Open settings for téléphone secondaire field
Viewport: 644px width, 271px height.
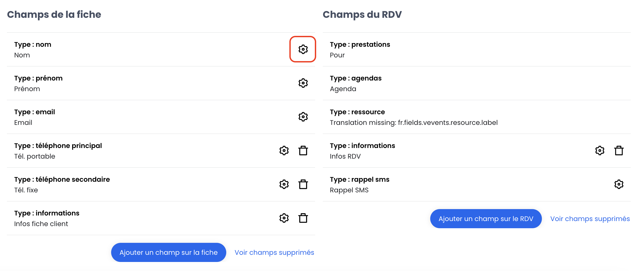[x=284, y=184]
